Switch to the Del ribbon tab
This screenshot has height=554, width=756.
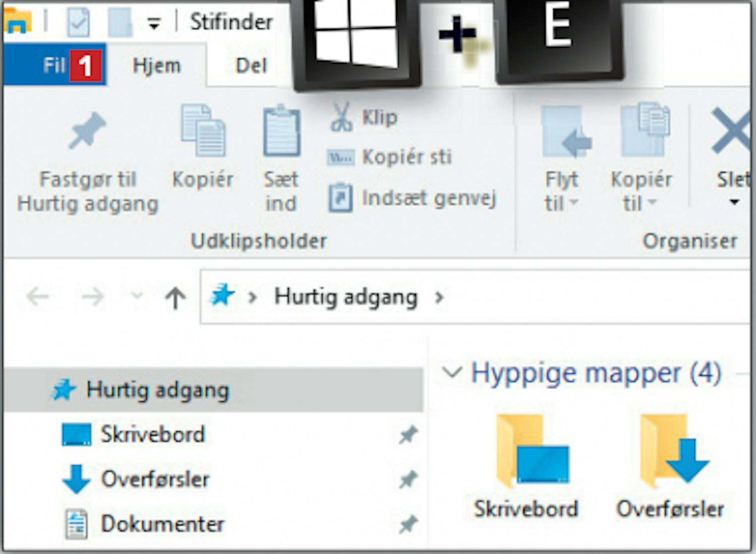[x=251, y=65]
